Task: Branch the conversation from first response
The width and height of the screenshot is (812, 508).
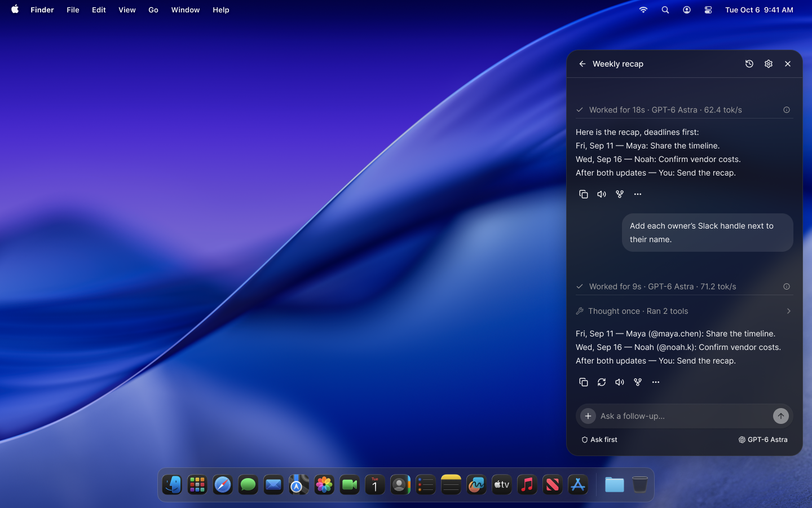Action: 620,194
